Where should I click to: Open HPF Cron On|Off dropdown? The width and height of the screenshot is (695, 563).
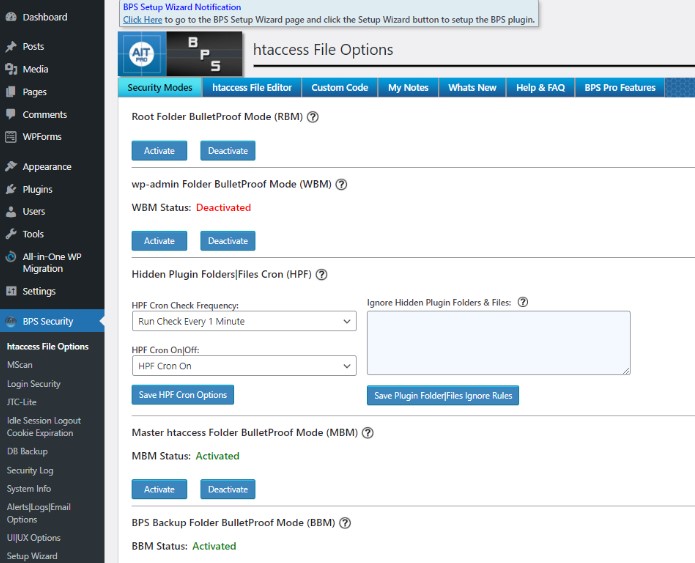244,366
